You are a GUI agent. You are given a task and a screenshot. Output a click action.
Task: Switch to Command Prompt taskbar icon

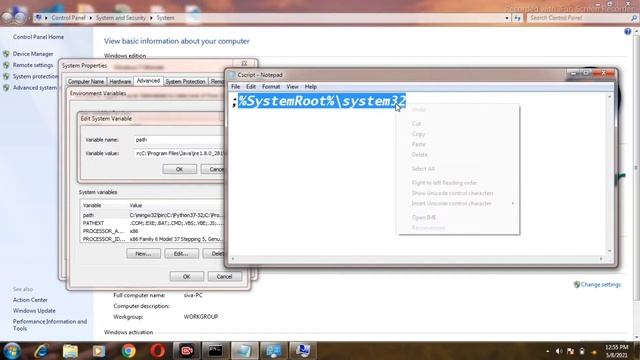click(x=216, y=351)
